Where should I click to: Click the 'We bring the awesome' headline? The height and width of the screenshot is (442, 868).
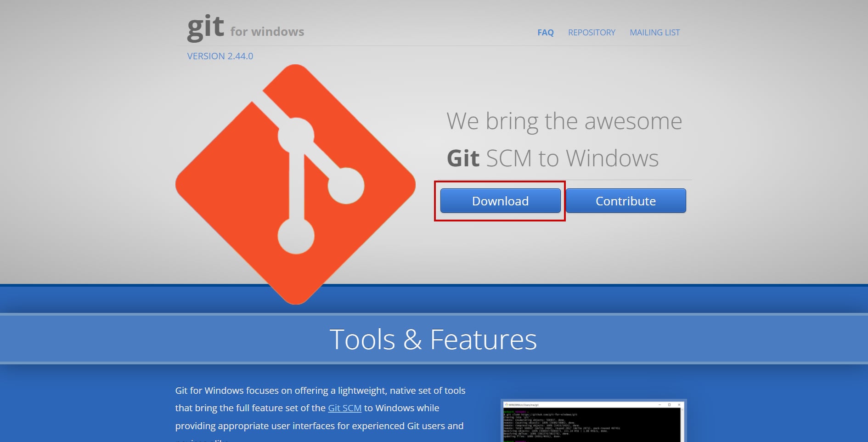tap(564, 122)
